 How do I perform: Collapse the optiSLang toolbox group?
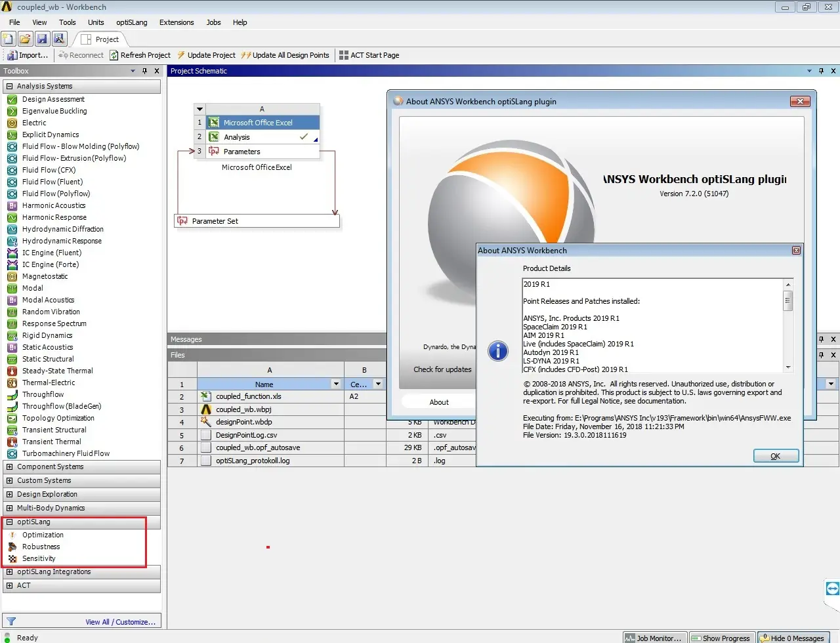[9, 522]
